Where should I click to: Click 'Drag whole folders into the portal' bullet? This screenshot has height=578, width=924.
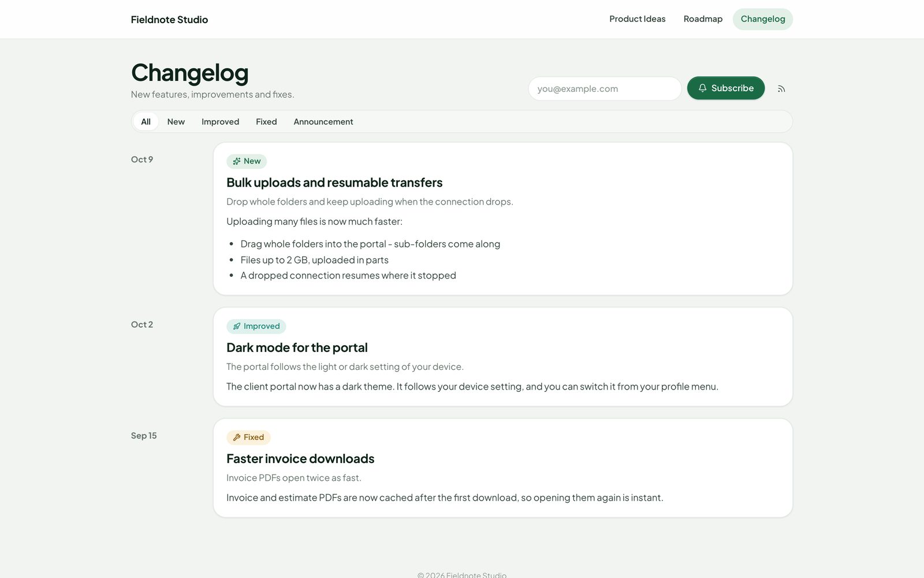click(x=370, y=244)
